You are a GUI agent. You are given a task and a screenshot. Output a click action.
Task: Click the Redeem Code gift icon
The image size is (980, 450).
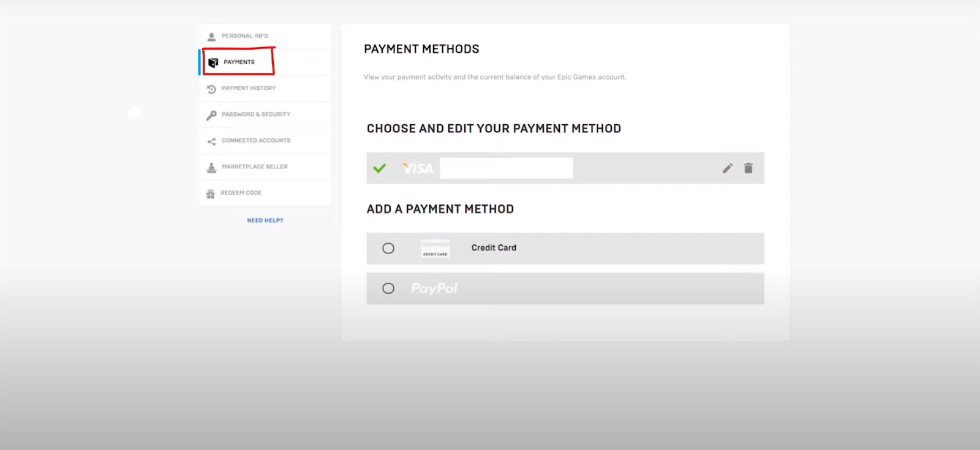[211, 193]
